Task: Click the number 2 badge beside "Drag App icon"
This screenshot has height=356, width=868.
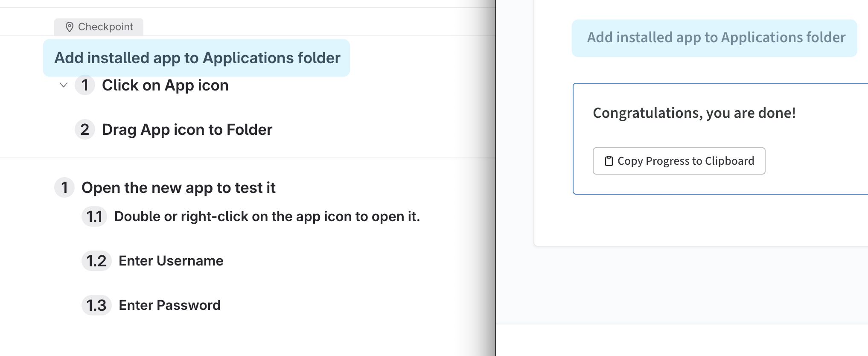Action: coord(85,129)
